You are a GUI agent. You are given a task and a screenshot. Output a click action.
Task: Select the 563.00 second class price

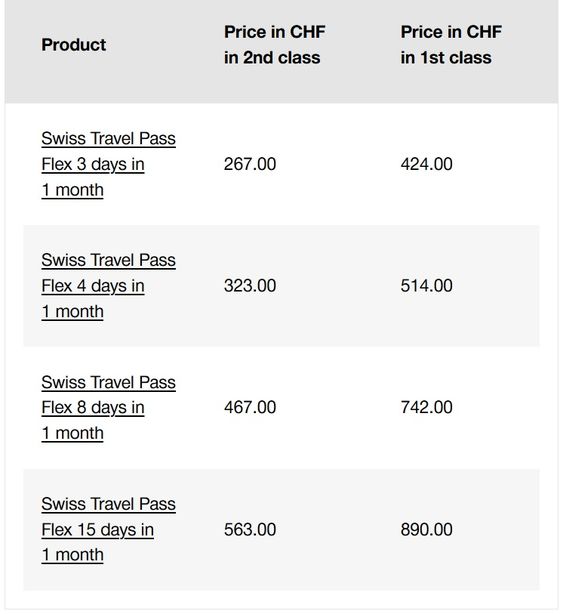250,530
